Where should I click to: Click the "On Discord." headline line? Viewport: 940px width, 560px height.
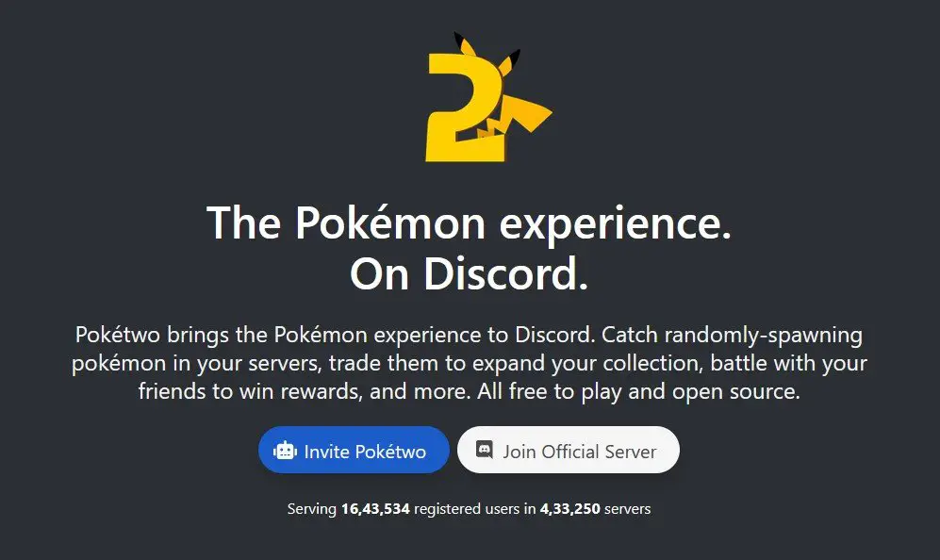[470, 274]
